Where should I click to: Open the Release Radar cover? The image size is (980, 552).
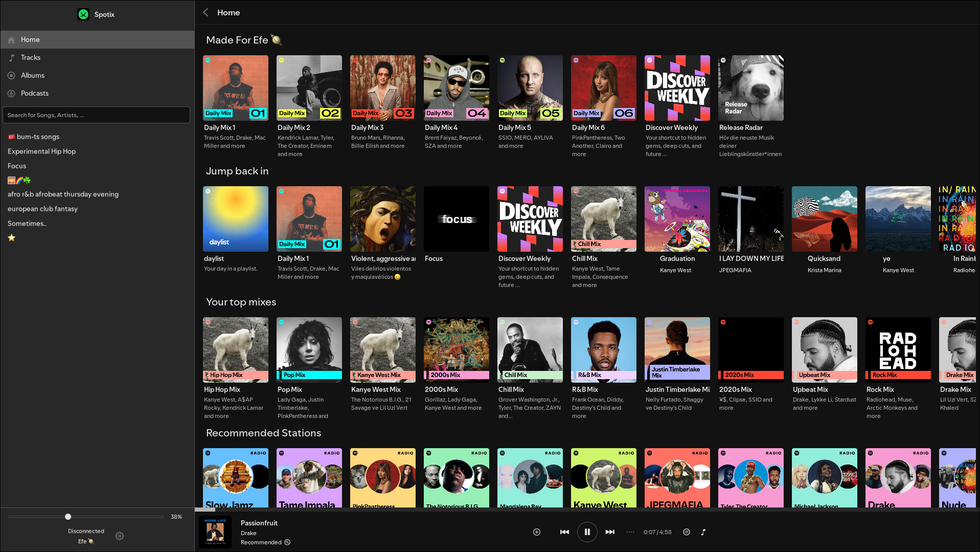click(x=751, y=88)
